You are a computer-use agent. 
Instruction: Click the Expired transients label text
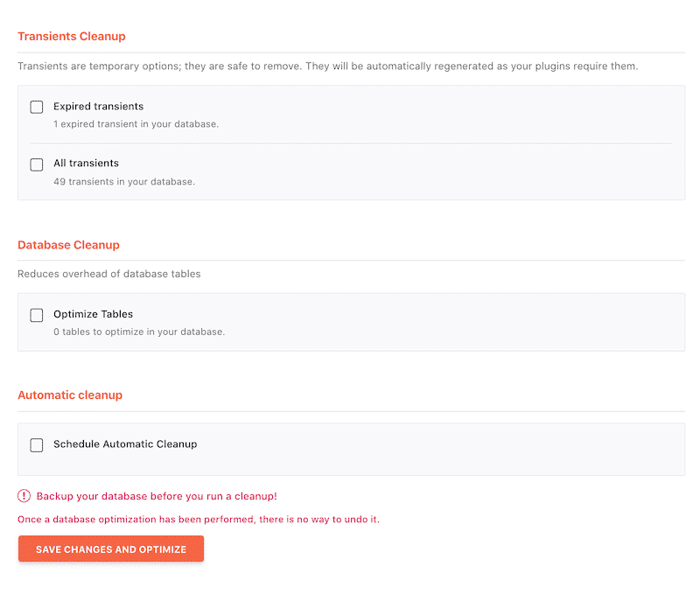coord(98,106)
